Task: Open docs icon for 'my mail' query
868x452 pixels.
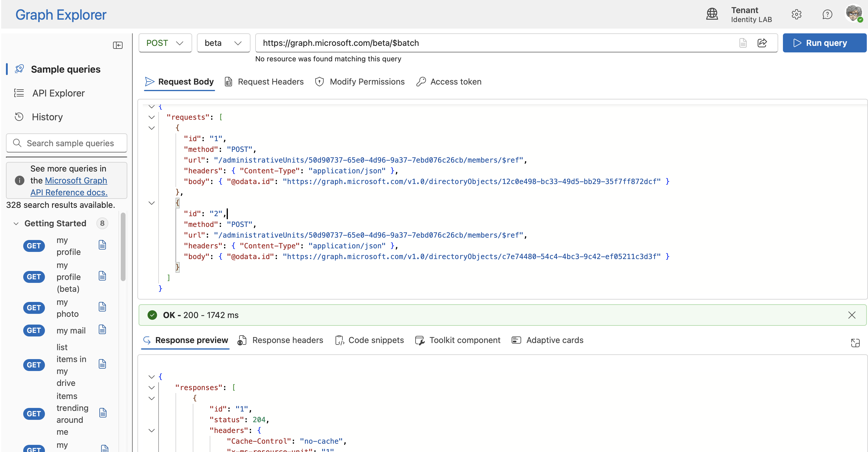Action: [x=102, y=330]
